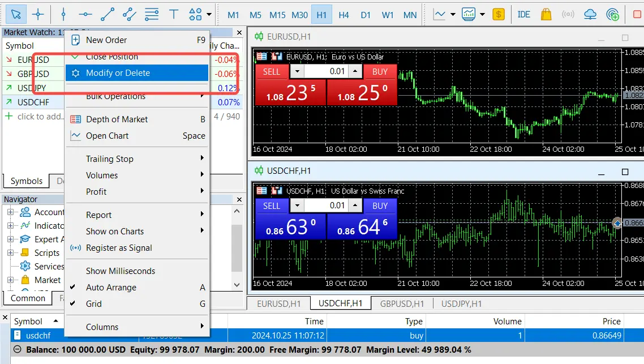Toggle Auto Arrange in context menu

point(111,288)
